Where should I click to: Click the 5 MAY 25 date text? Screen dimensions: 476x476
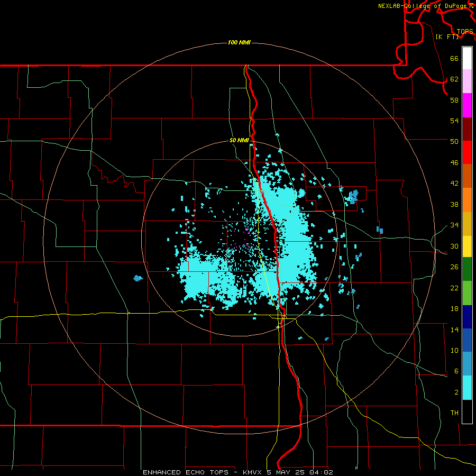coord(287,472)
